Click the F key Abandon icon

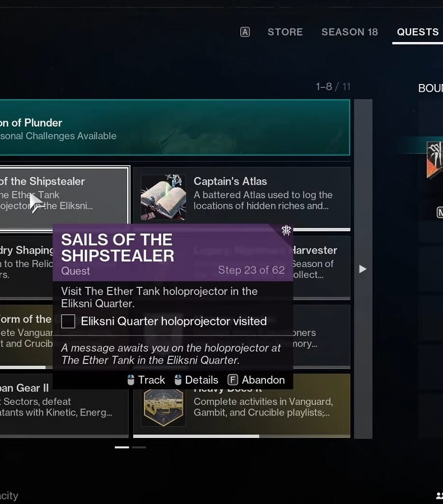(233, 380)
